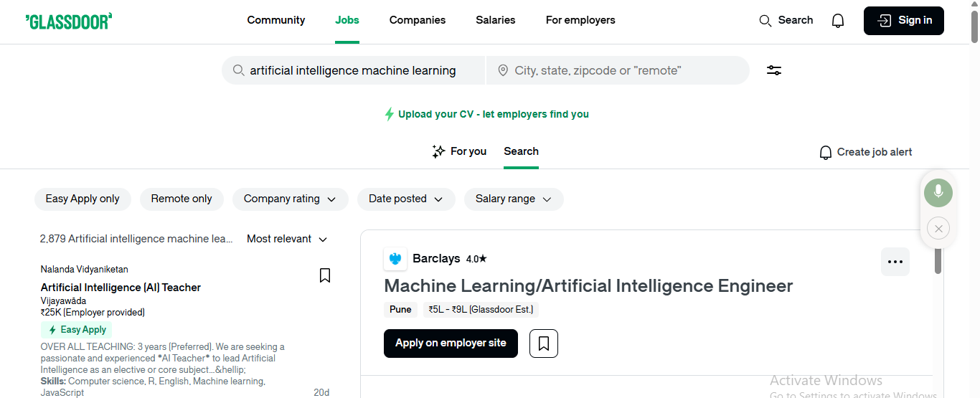Open the notifications bell icon

pos(837,21)
